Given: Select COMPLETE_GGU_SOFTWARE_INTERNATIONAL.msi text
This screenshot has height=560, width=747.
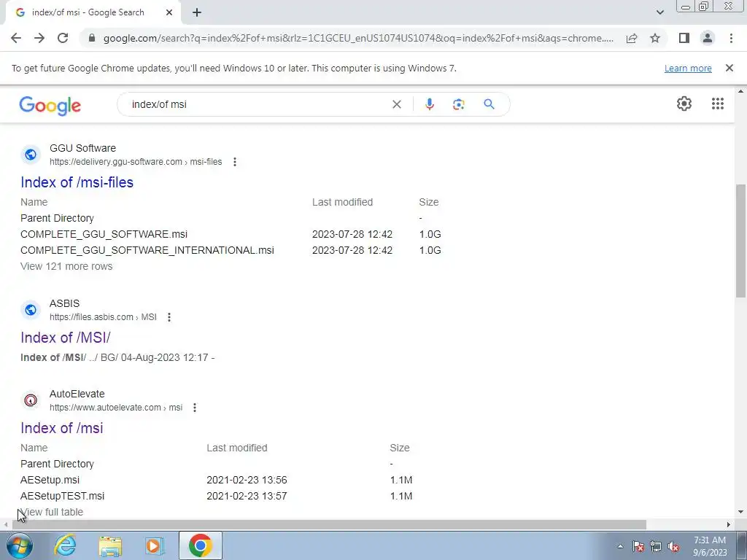Looking at the screenshot, I should pyautogui.click(x=147, y=251).
